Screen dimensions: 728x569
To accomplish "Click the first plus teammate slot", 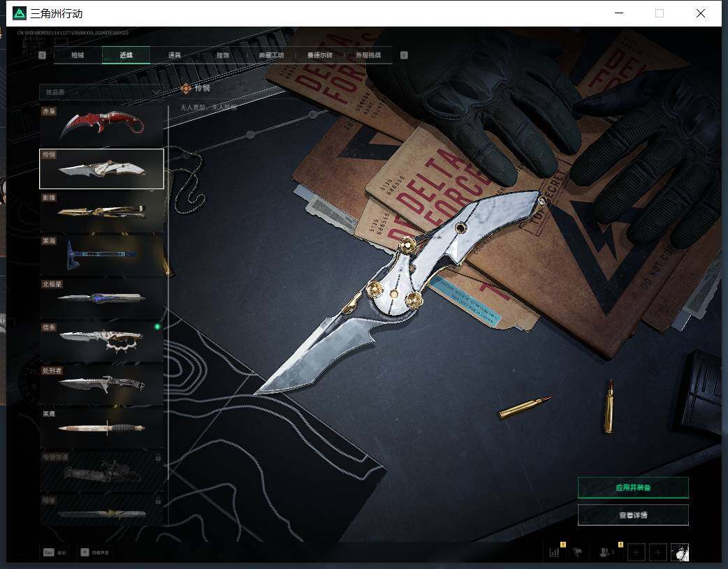I will click(636, 552).
